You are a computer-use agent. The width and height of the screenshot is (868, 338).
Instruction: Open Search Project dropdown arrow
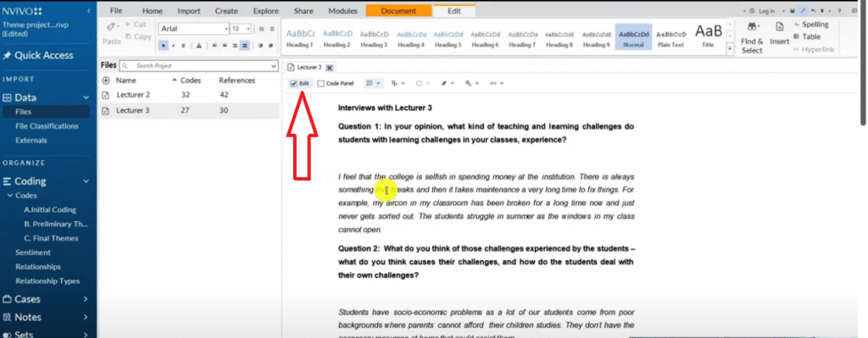274,66
